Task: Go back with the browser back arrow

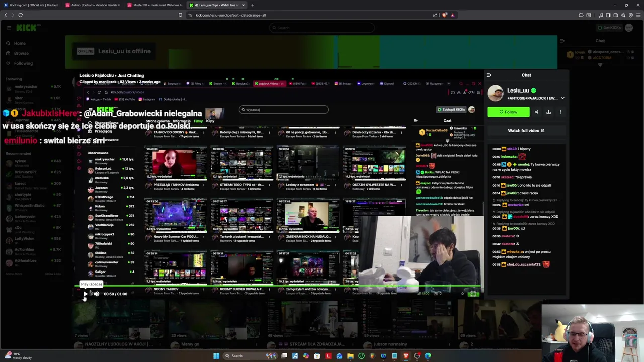Action: [6, 15]
